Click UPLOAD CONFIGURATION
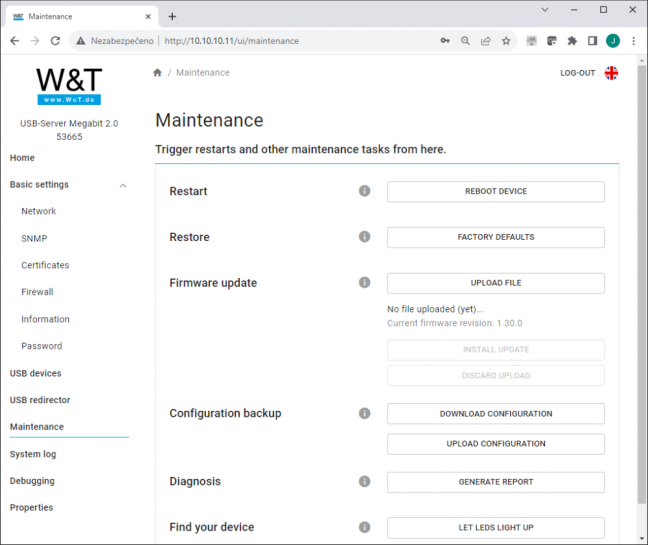 click(496, 444)
